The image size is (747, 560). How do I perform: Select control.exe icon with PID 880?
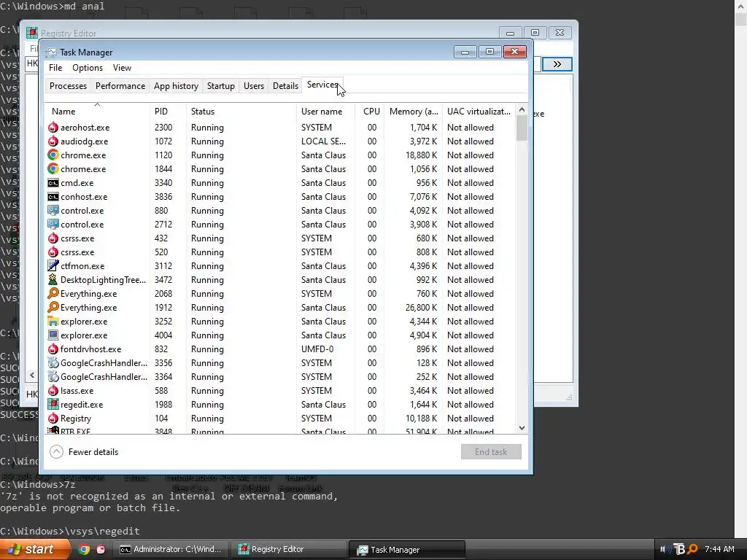(53, 211)
